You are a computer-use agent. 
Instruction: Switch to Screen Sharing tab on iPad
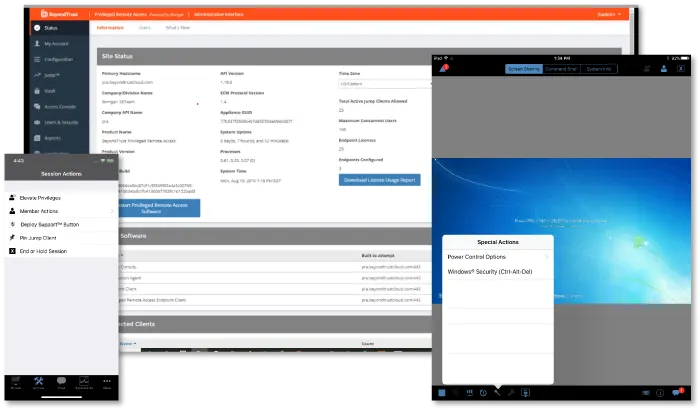tap(524, 69)
